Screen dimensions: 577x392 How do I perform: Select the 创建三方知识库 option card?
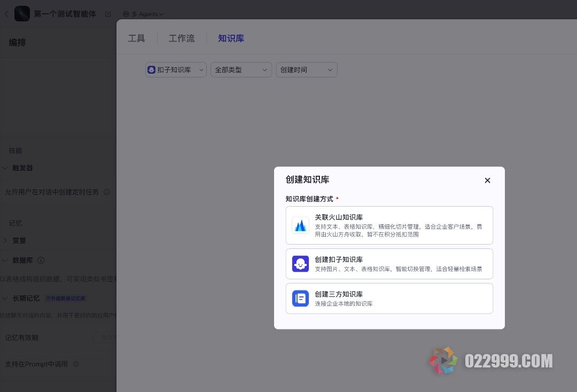click(x=389, y=298)
